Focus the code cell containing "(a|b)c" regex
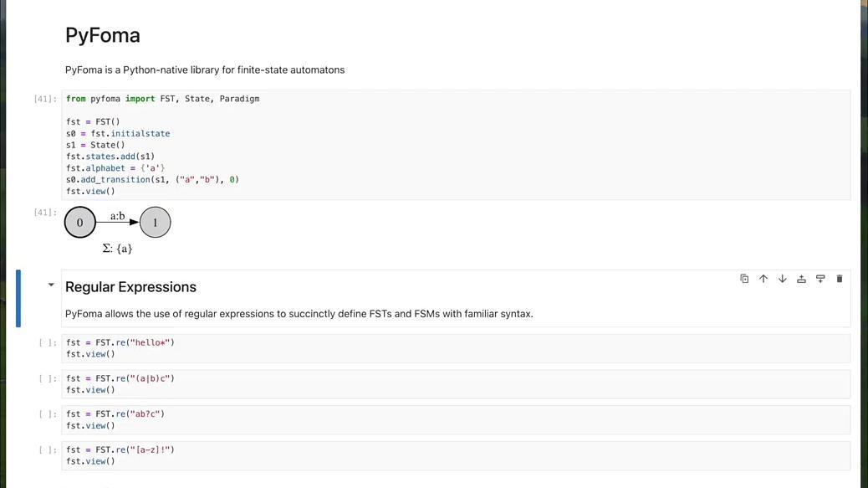The height and width of the screenshot is (488, 868). tap(456, 384)
